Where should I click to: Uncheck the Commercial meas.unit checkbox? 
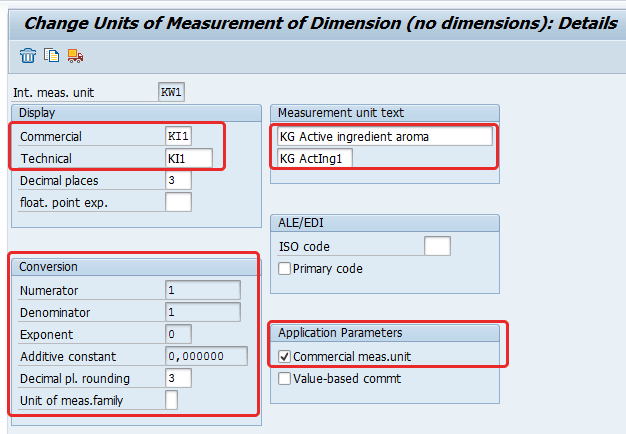point(285,356)
